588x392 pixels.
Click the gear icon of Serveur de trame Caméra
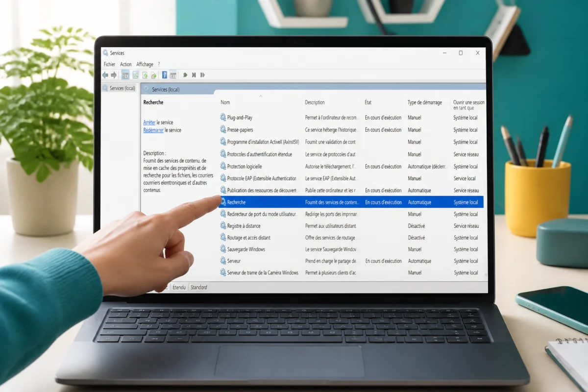coord(223,272)
